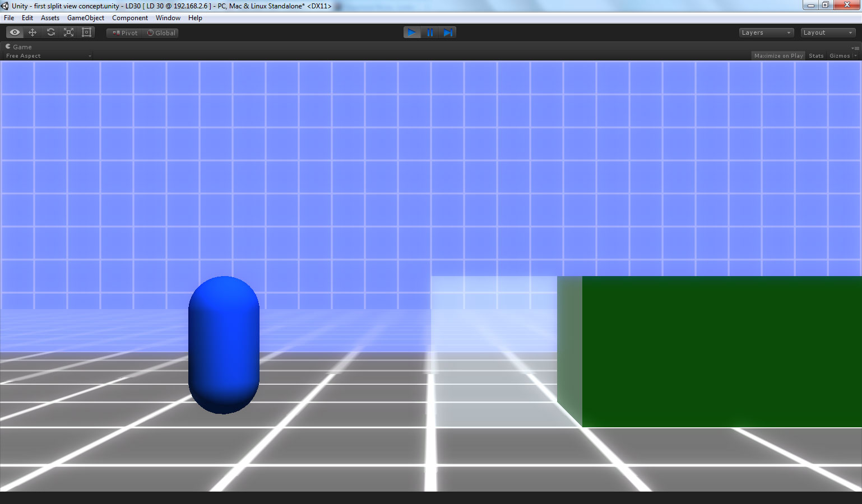
Task: Restore down the Unity window
Action: pos(826,5)
